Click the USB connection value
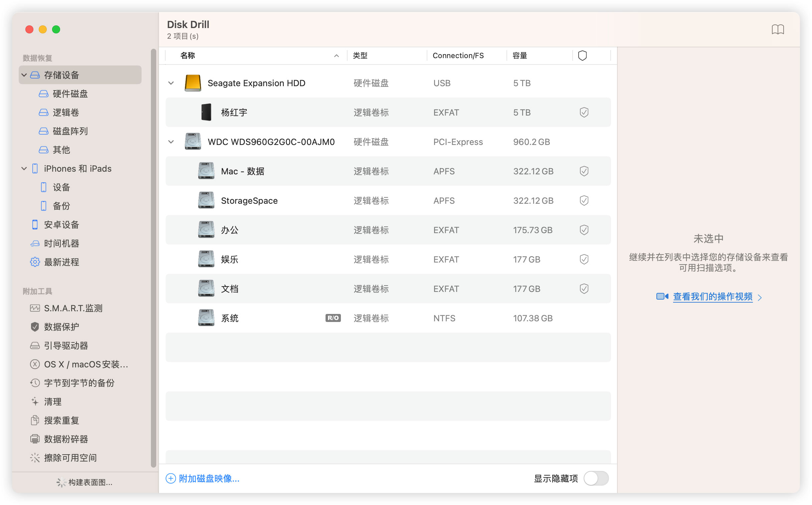This screenshot has height=505, width=812. [x=442, y=83]
